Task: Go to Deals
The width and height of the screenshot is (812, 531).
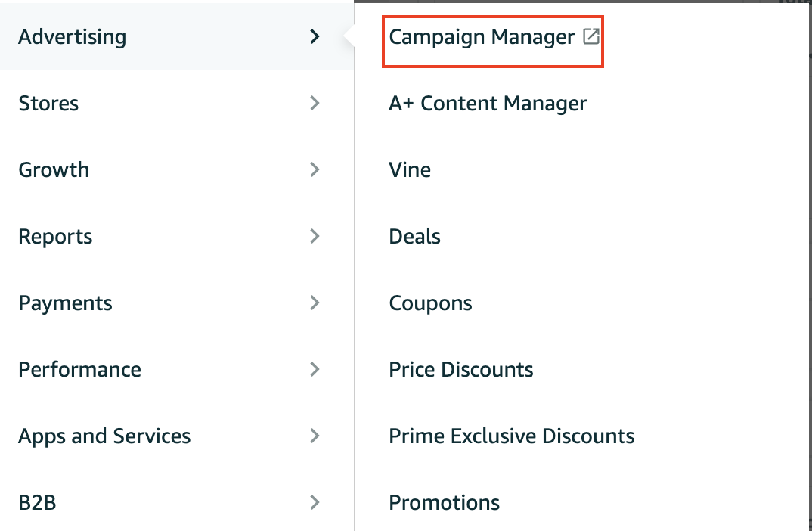Action: (x=414, y=236)
